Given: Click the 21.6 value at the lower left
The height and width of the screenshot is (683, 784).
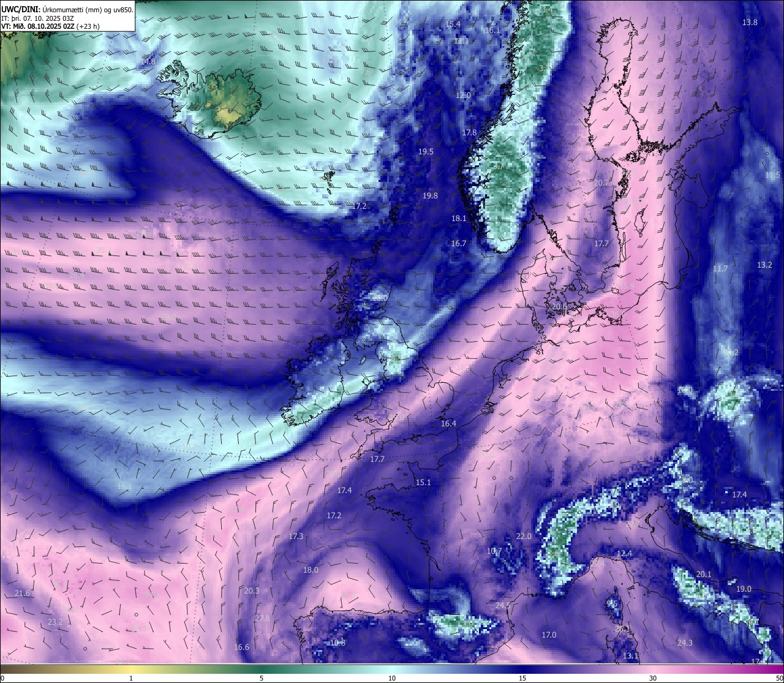Looking at the screenshot, I should click(22, 593).
